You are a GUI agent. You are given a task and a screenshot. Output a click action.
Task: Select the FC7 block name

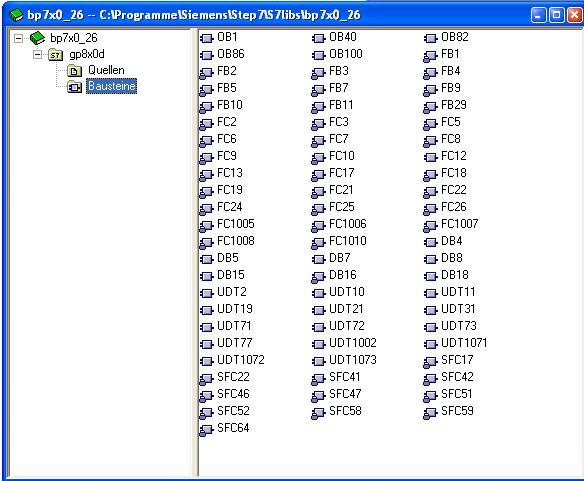pyautogui.click(x=339, y=139)
